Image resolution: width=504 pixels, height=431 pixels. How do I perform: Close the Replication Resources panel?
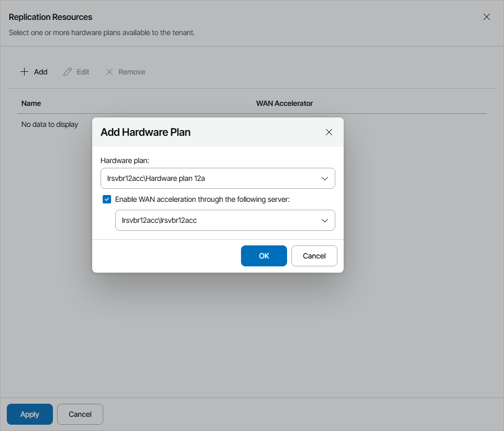pos(487,17)
